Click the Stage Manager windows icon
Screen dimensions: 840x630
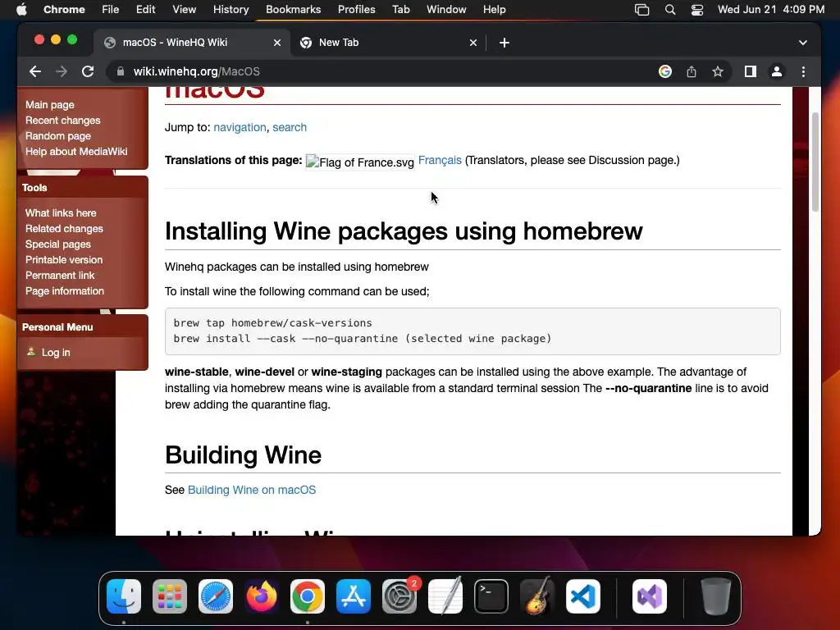point(641,10)
